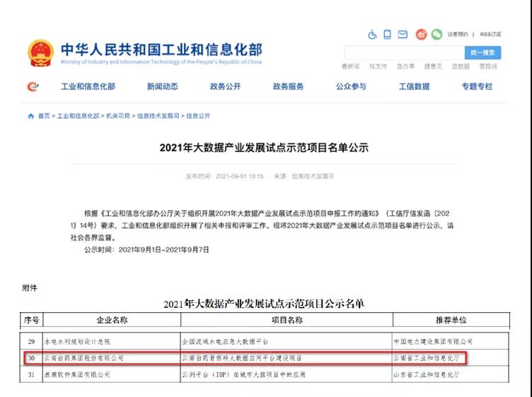Click the 序号 column header

pyautogui.click(x=32, y=320)
